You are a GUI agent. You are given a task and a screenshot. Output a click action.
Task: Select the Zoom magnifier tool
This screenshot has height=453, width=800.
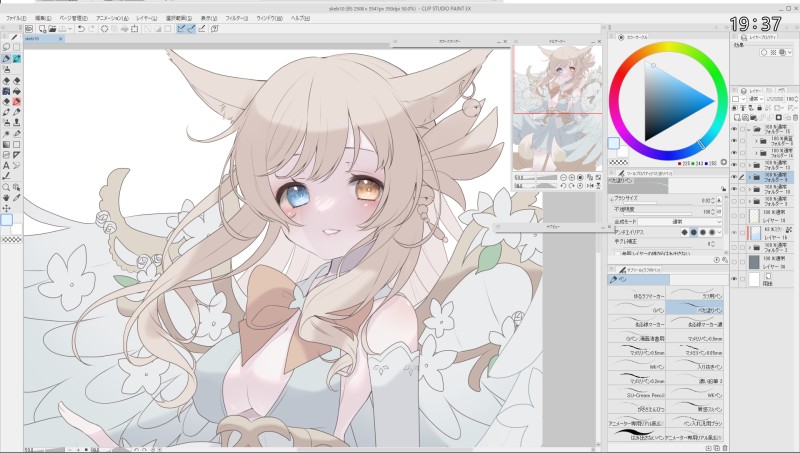tap(6, 187)
